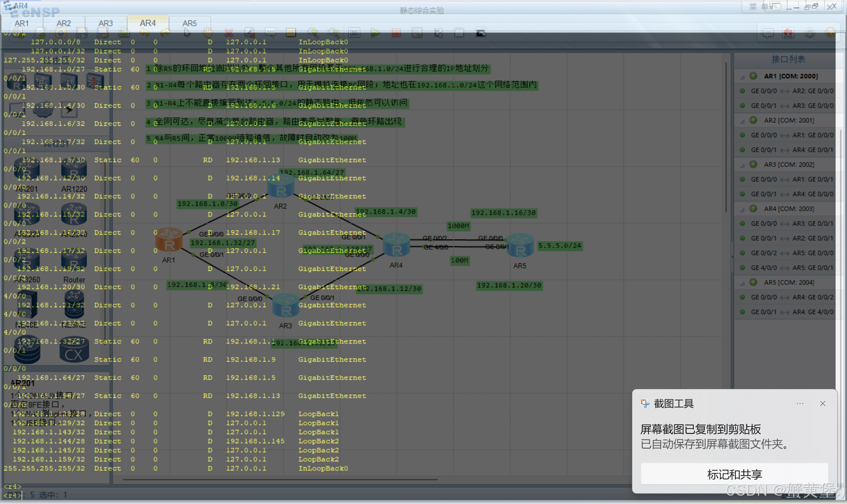The height and width of the screenshot is (504, 847).
Task: Click the red Stop devices icon
Action: [x=396, y=33]
